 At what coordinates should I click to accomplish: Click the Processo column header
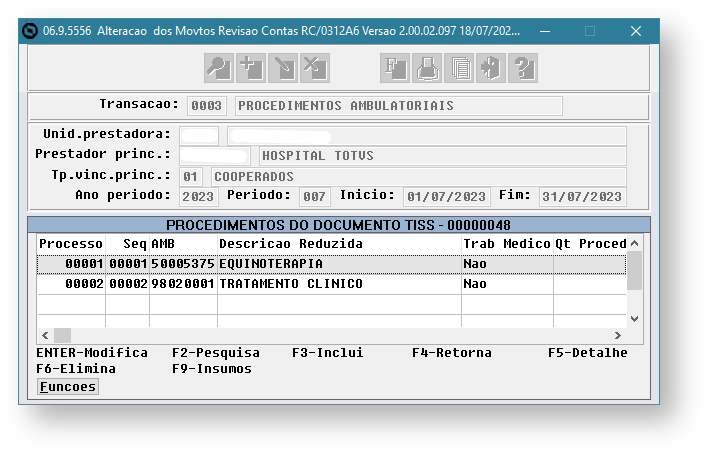tap(71, 244)
